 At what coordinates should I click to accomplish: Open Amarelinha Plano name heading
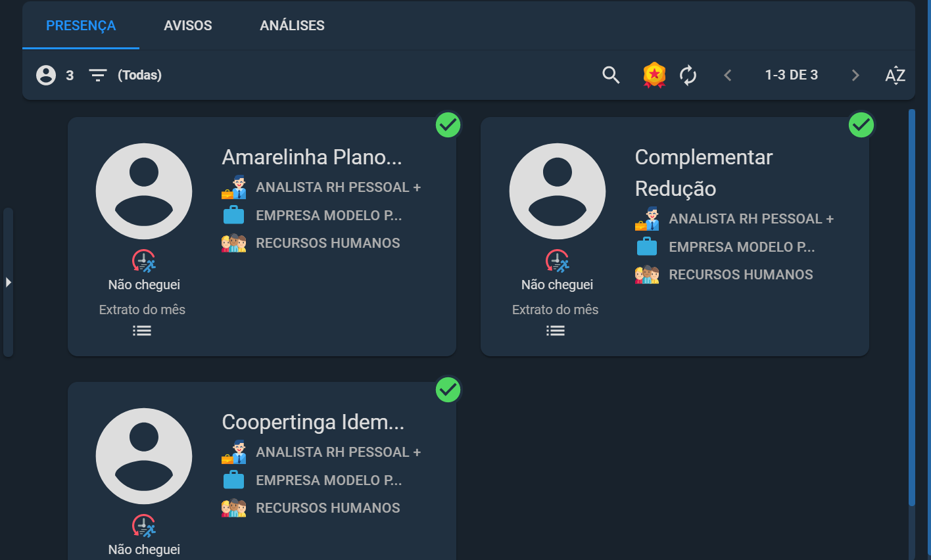[312, 157]
